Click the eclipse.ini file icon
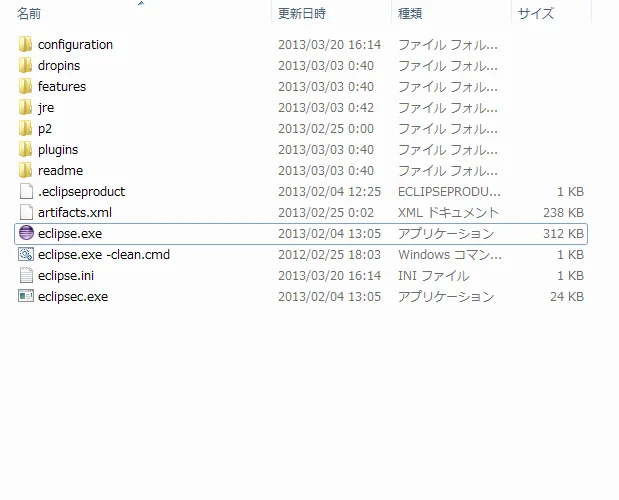 click(x=26, y=275)
